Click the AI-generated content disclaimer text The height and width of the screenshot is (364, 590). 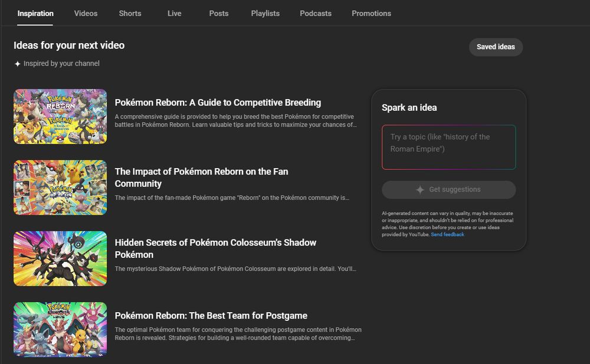coord(447,224)
